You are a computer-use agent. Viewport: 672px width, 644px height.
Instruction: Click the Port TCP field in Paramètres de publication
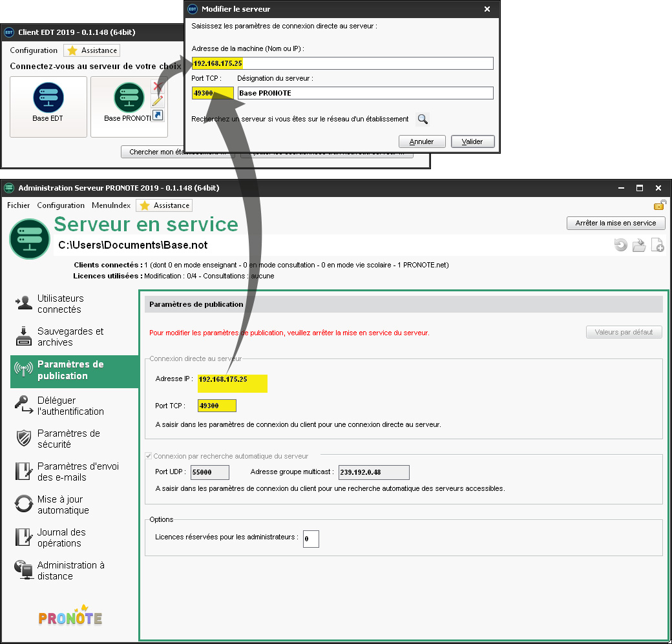tap(217, 406)
